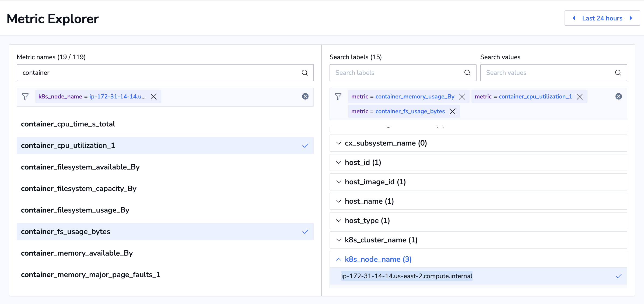Remove the container_cpu_utilization_1 metric chip
Viewport: 644px width, 304px height.
(580, 97)
